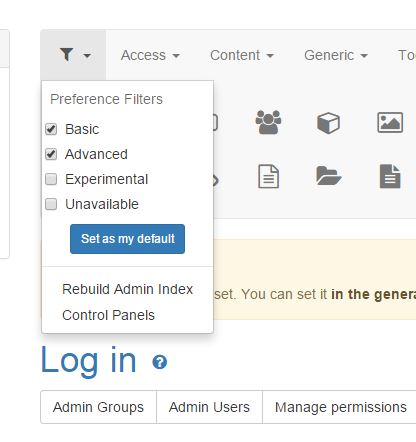Uncheck the Basic preference filter
416x442 pixels.
coord(51,129)
